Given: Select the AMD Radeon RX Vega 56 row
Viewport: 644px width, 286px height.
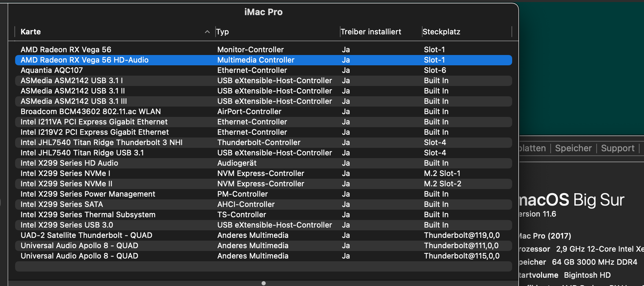Looking at the screenshot, I should pos(263,49).
